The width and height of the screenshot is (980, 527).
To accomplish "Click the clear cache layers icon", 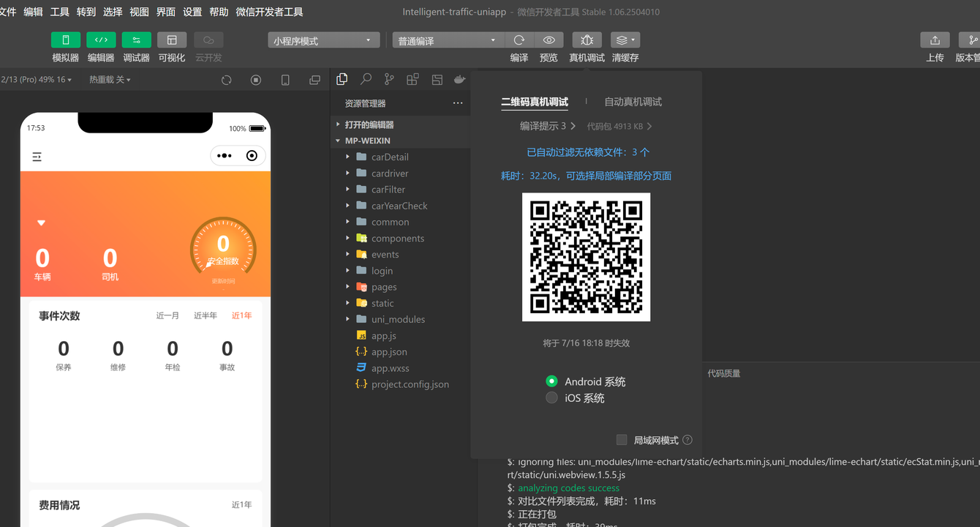I will click(621, 40).
